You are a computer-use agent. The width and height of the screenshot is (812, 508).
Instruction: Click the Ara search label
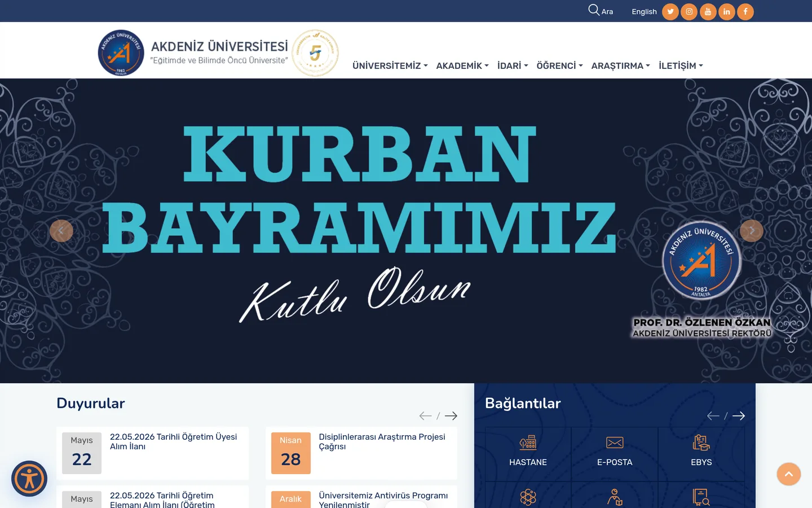[x=607, y=11]
